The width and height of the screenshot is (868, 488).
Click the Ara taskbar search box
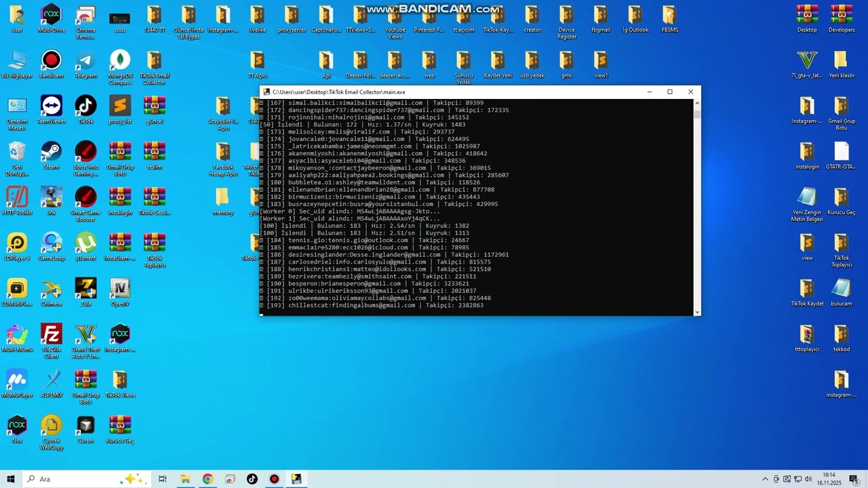pyautogui.click(x=87, y=479)
